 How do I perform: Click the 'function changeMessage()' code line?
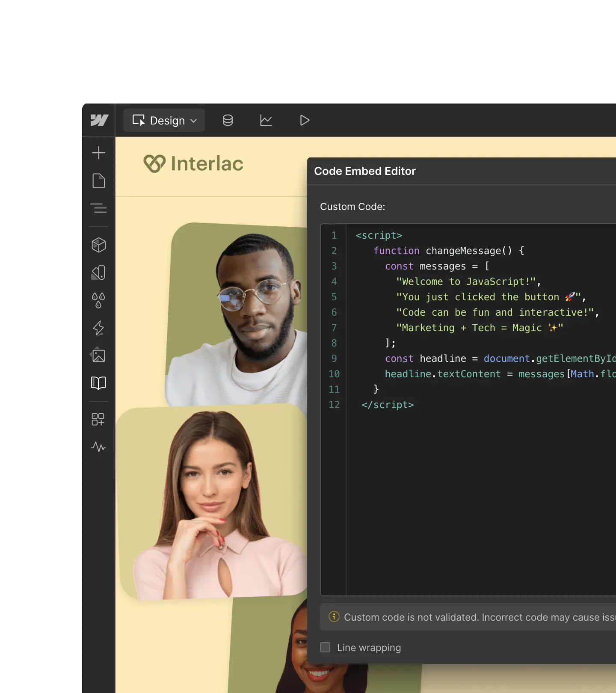pos(449,251)
